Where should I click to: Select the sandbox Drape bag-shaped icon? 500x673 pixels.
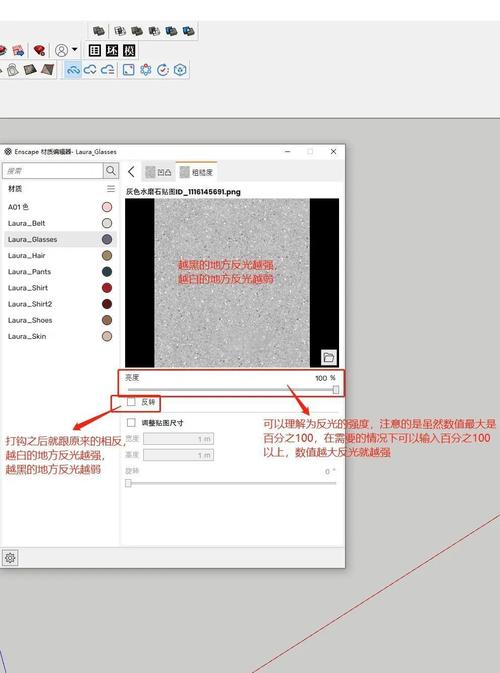(x=12, y=70)
